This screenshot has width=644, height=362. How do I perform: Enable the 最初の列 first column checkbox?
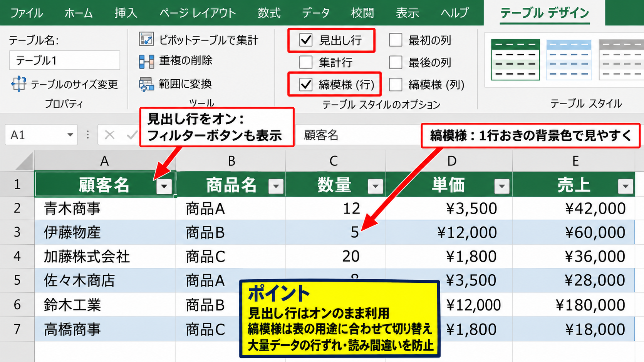[x=396, y=40]
